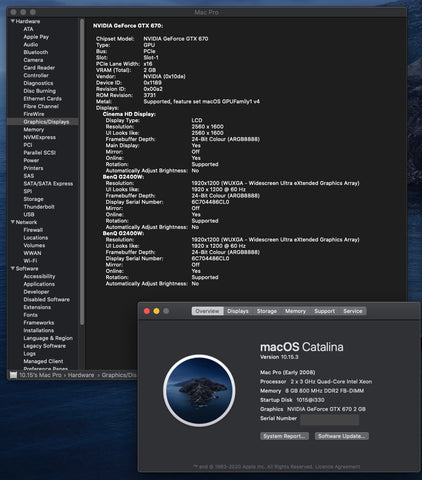Select Bluetooth in System Report sidebar

[x=36, y=52]
